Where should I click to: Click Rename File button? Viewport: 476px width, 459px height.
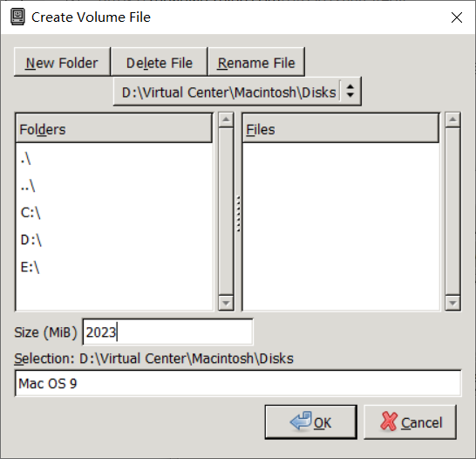pos(256,62)
